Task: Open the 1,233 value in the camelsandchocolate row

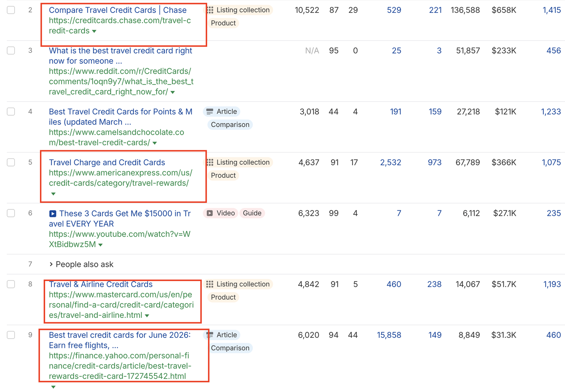Action: point(551,111)
